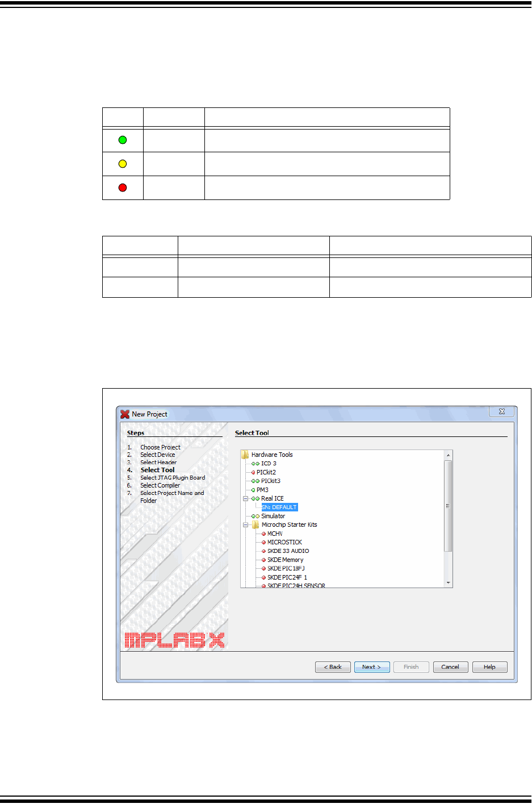Viewport: 532px width, 812px height.
Task: Click the red circle in the legend table
Action: 123,188
